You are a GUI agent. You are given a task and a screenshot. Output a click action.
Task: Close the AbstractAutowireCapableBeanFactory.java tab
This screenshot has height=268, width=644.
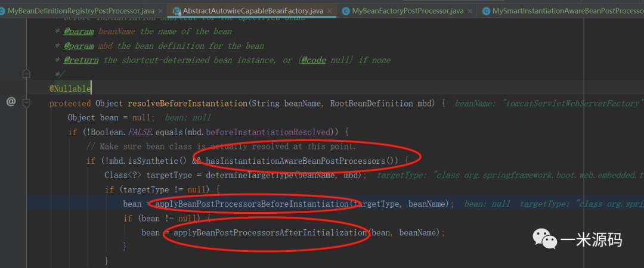[x=329, y=11]
